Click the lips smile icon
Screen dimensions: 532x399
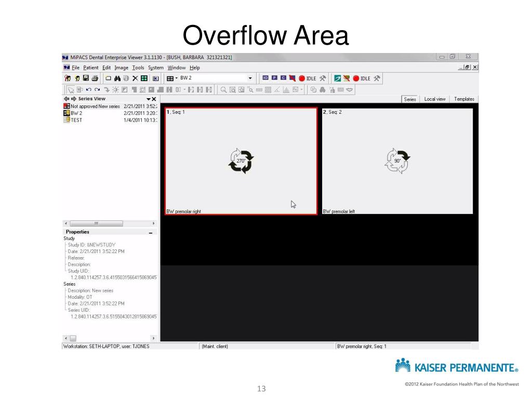pos(350,89)
